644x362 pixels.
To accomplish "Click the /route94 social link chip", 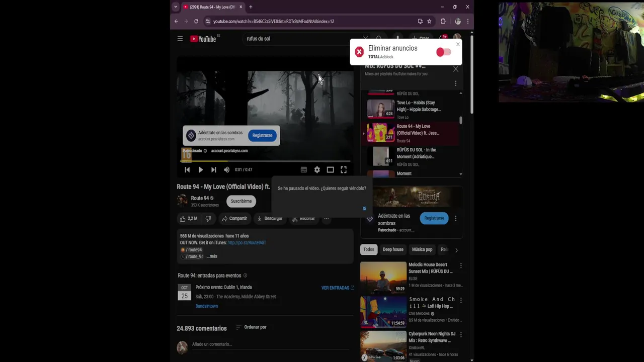I will [192, 250].
